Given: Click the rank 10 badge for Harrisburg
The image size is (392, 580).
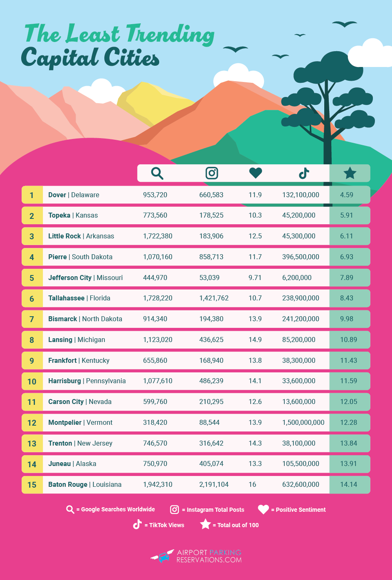Looking at the screenshot, I should [32, 381].
